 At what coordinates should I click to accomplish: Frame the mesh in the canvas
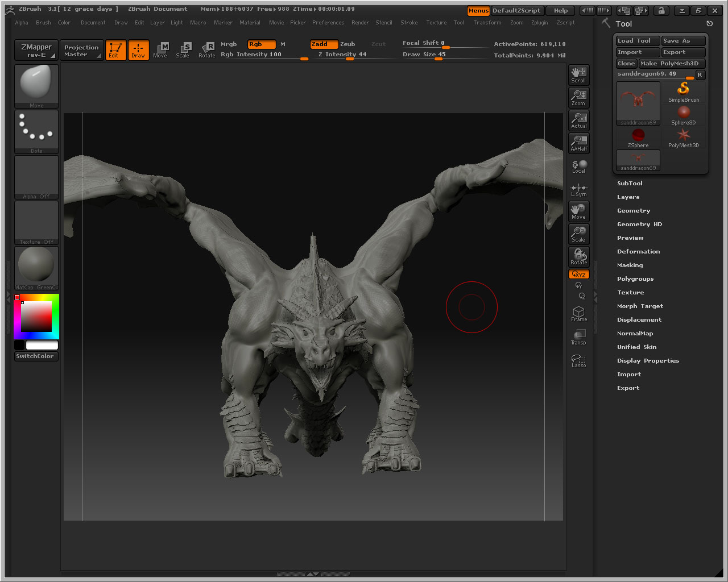point(578,314)
